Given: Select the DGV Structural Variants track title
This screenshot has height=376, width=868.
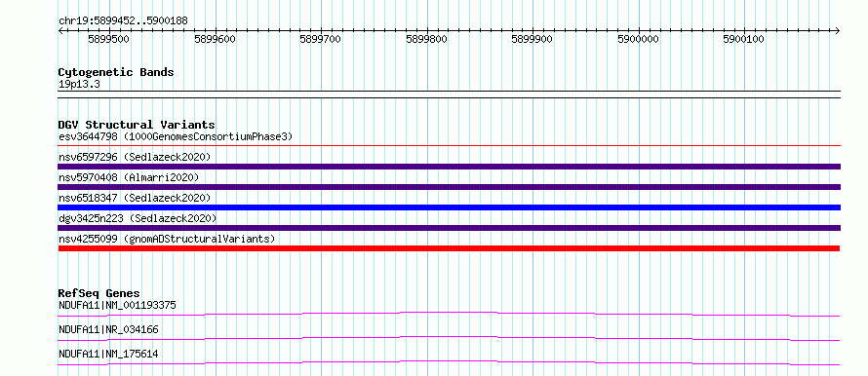Looking at the screenshot, I should coord(137,125).
